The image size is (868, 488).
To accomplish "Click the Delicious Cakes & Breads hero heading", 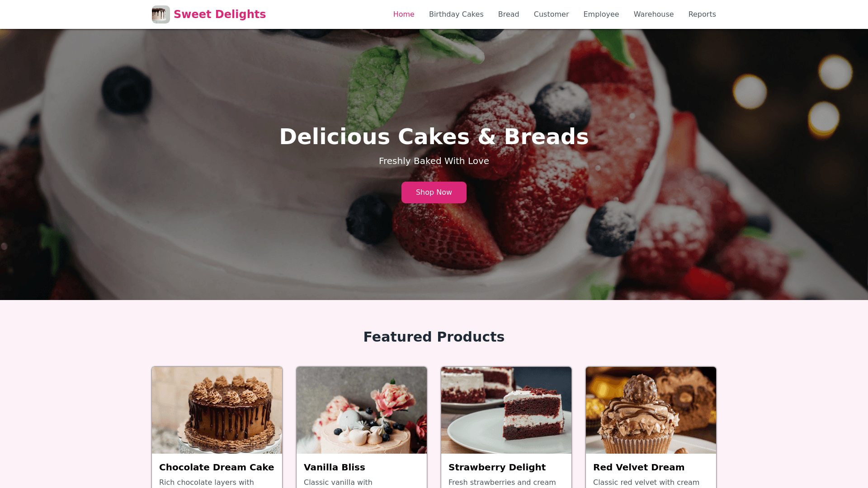I will click(434, 136).
